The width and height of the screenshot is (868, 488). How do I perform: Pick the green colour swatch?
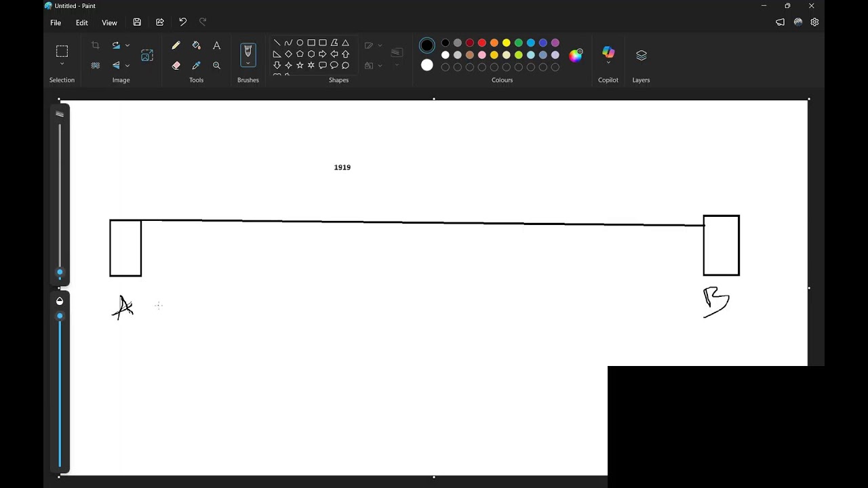(x=519, y=43)
